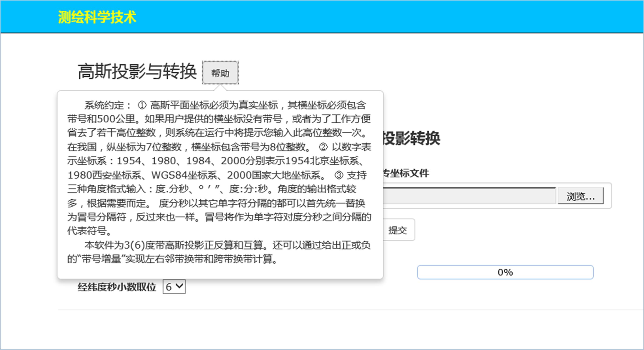Click the circled ① marker in help popup
The width and height of the screenshot is (644, 350).
[142, 105]
